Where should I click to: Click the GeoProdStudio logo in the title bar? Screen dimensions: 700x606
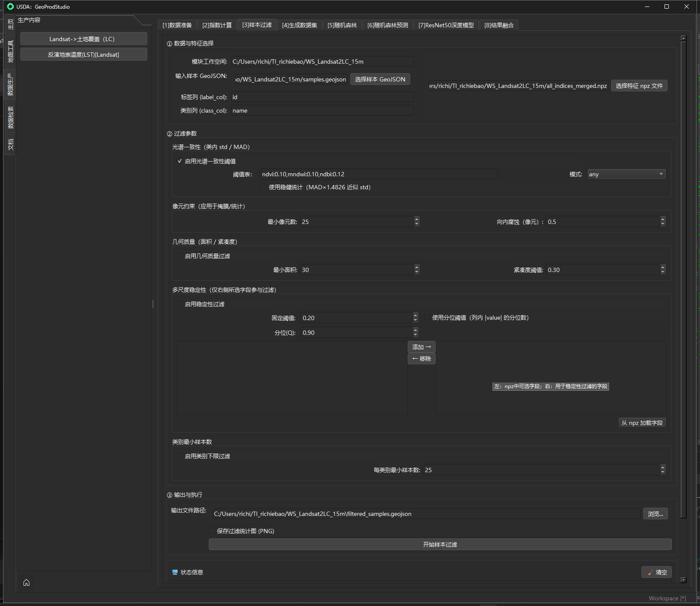point(10,6)
